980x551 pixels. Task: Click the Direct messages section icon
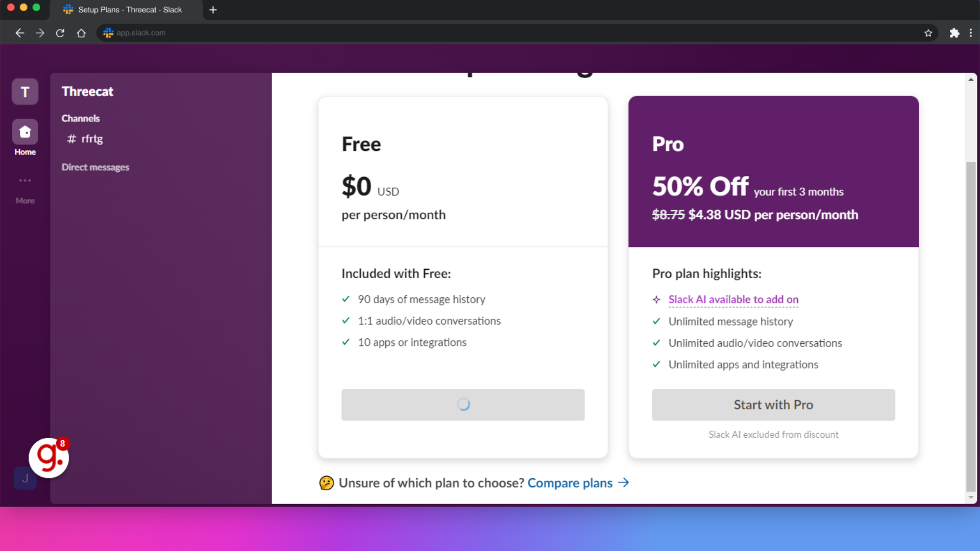click(95, 167)
